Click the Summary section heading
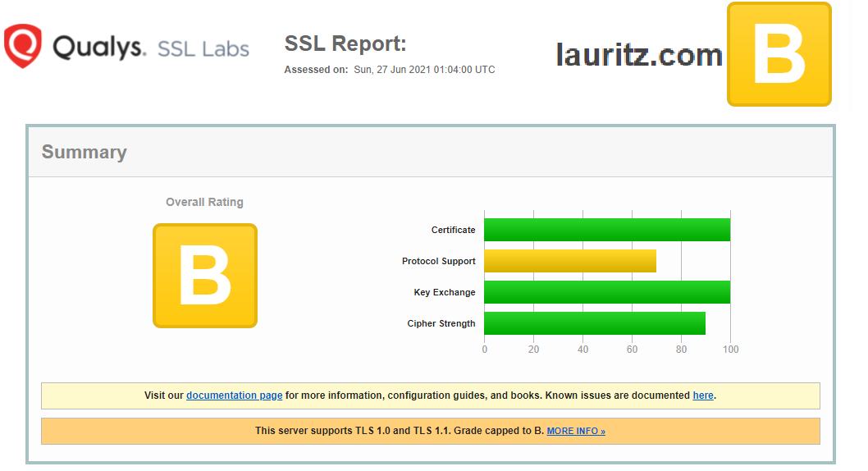 85,152
